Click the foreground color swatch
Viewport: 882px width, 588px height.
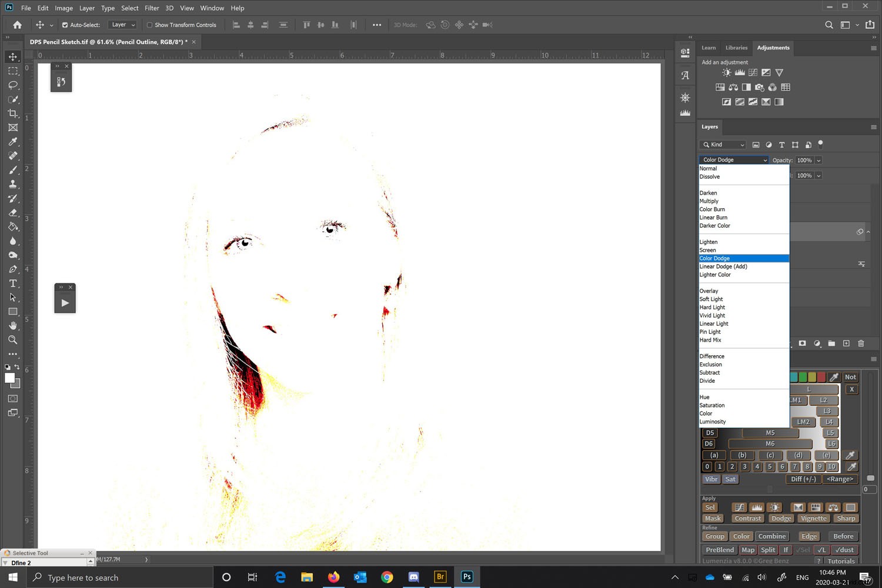[x=9, y=379]
